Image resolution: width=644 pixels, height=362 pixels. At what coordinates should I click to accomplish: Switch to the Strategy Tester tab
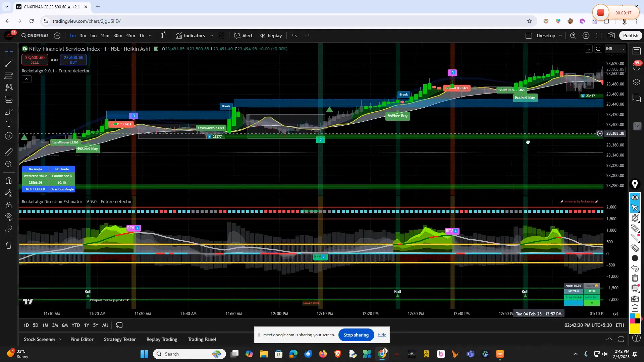[120, 339]
